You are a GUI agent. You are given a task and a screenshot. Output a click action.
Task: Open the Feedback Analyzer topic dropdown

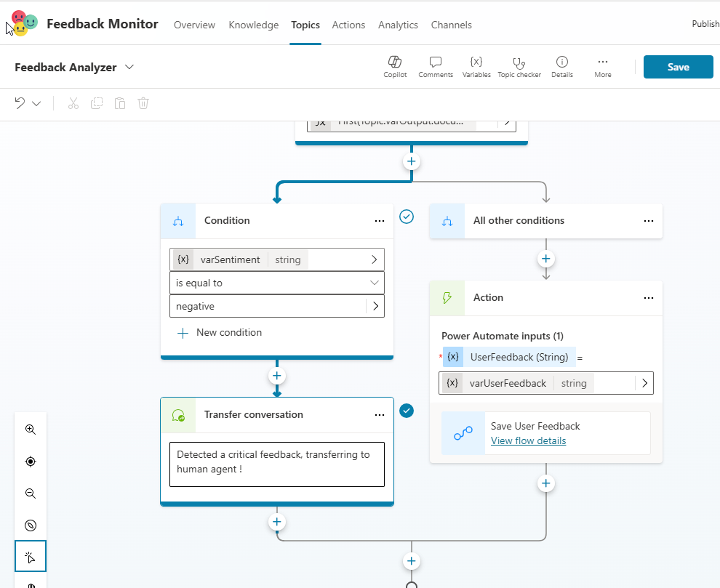point(129,67)
